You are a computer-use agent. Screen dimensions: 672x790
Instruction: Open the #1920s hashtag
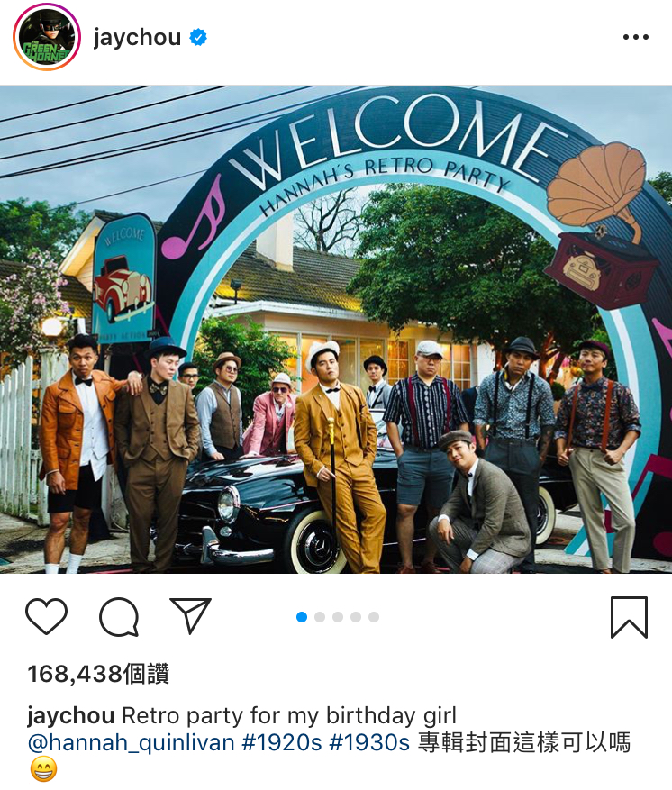[282, 742]
